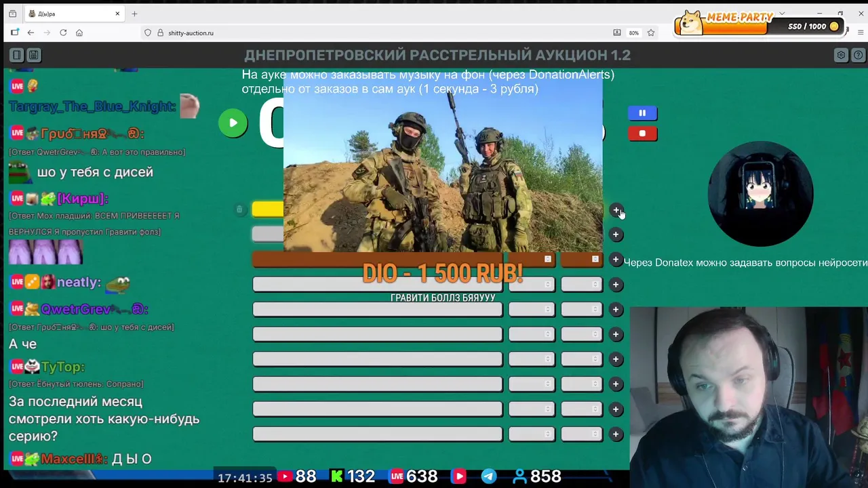Viewport: 868px width, 488px height.
Task: Stop the timer with red stop button
Action: [642, 134]
